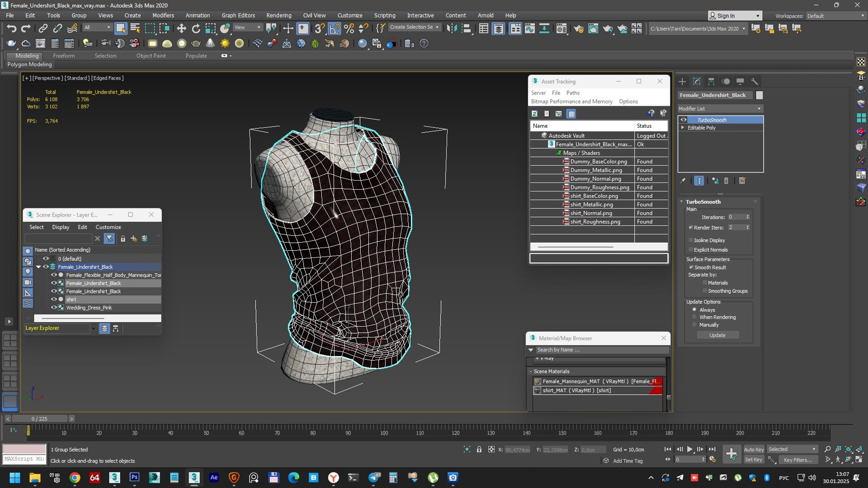Click the Update button in TurboSmooth
The image size is (868, 488).
717,335
